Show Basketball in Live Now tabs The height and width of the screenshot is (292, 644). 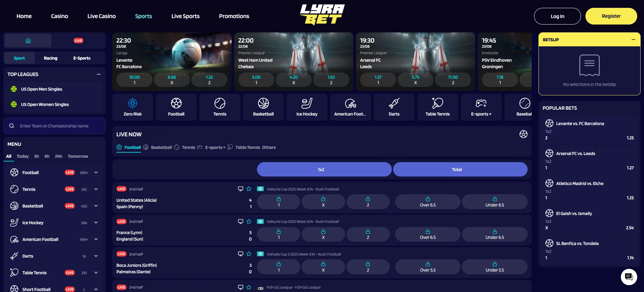click(158, 147)
